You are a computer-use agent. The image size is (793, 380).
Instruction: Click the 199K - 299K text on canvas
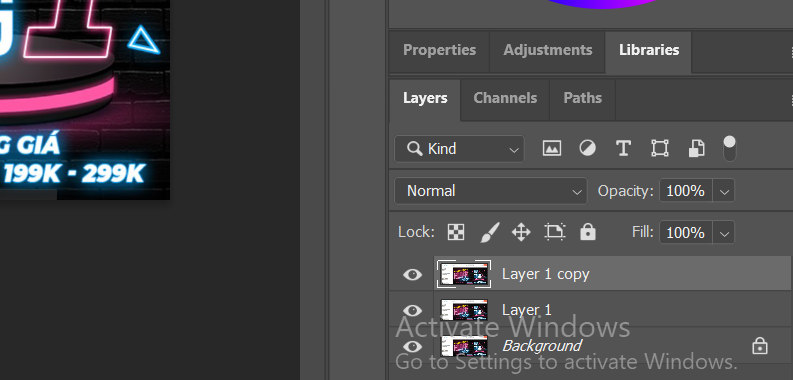coord(74,174)
